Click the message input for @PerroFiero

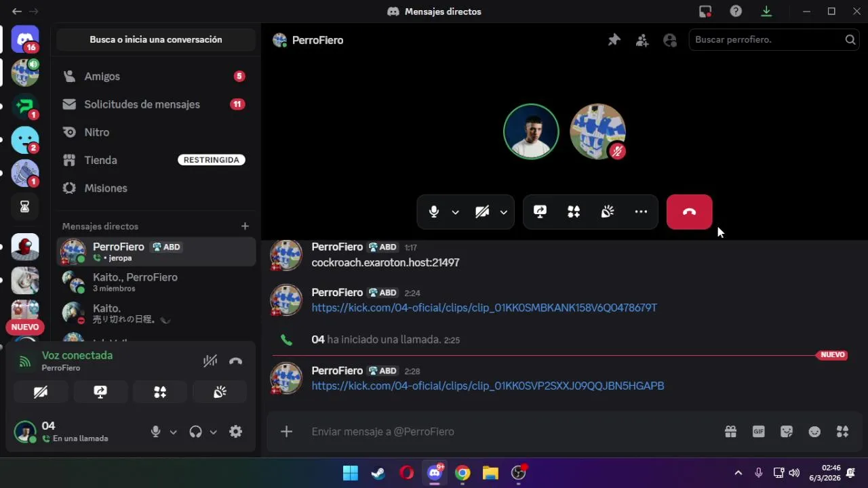click(509, 432)
